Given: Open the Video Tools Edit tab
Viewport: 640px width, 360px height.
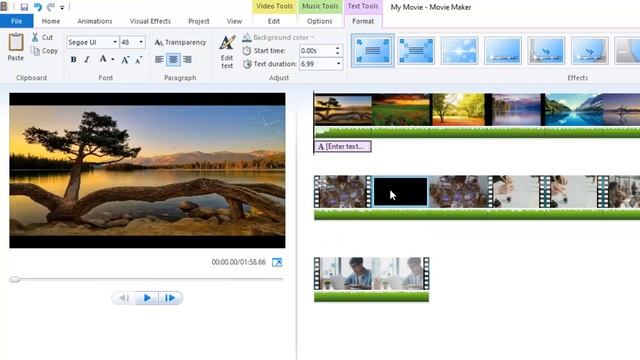Looking at the screenshot, I should [x=274, y=21].
